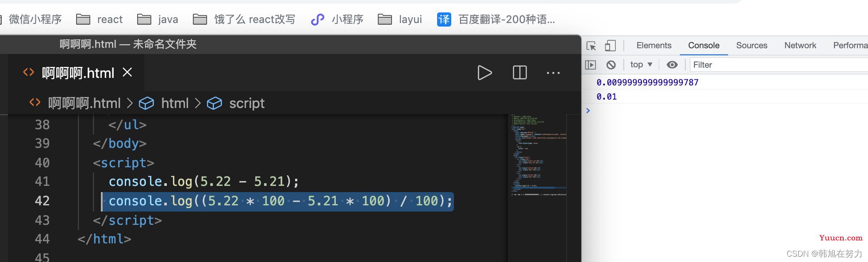Select the 啊啊啊.html editor tab
Screen dimensions: 868x262
click(76, 73)
